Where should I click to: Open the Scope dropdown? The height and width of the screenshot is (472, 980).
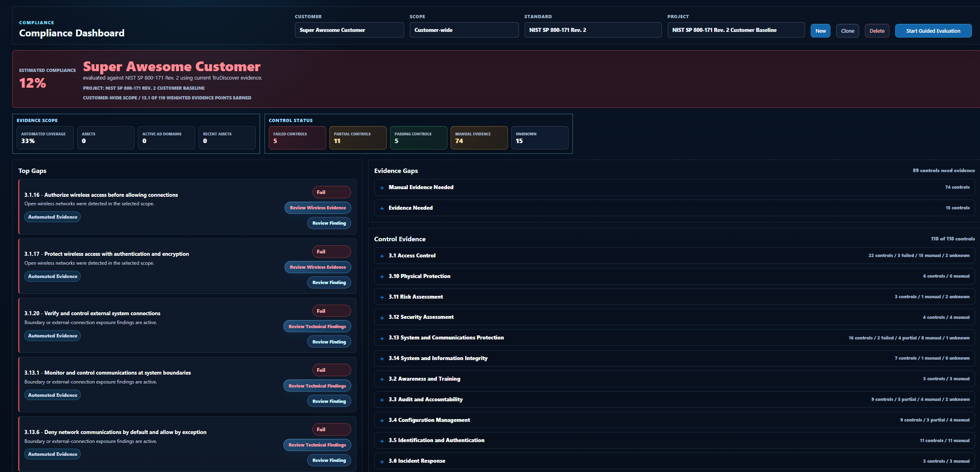[464, 30]
